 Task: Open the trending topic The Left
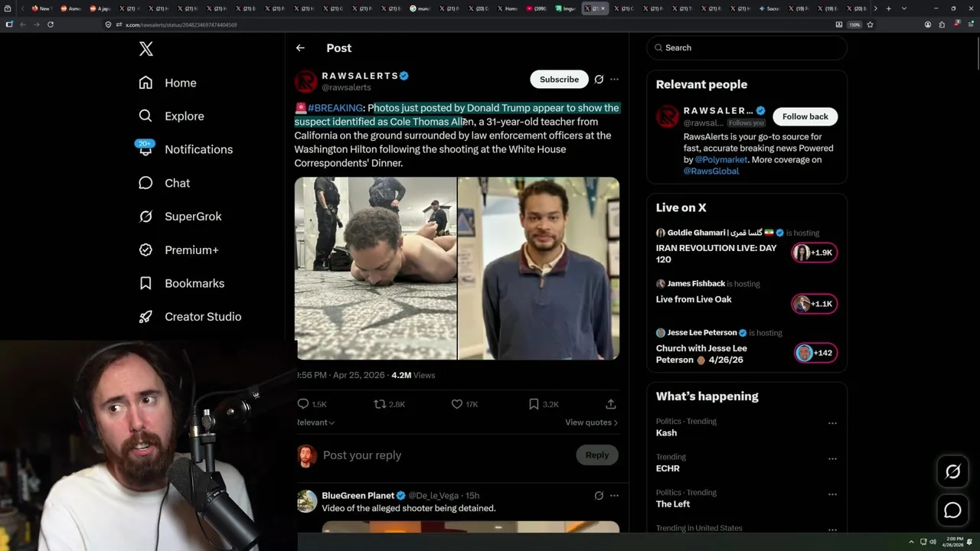coord(673,504)
